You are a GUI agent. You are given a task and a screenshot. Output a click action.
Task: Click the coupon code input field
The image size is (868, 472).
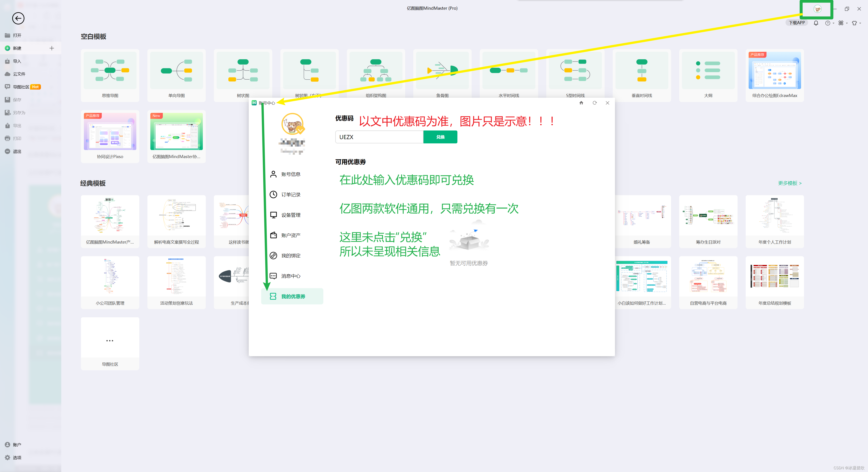pos(379,137)
